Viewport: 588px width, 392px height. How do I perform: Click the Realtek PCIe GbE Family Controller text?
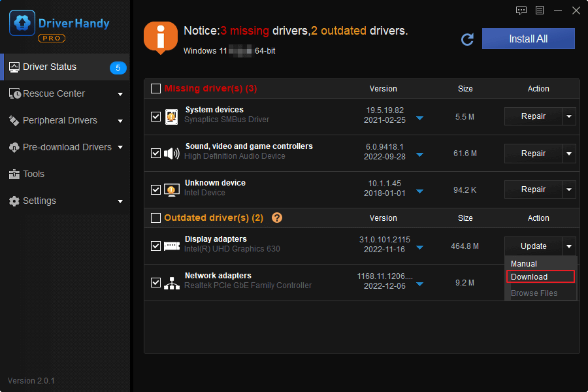click(x=248, y=286)
